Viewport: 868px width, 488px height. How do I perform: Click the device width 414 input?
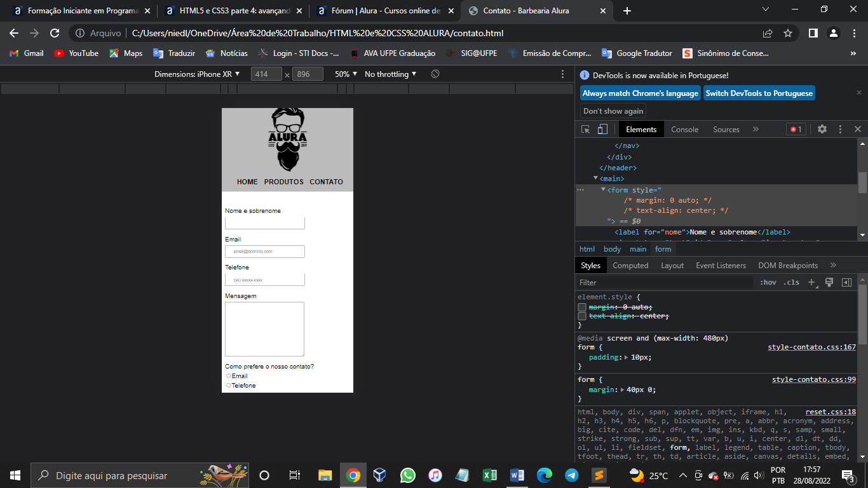[266, 74]
